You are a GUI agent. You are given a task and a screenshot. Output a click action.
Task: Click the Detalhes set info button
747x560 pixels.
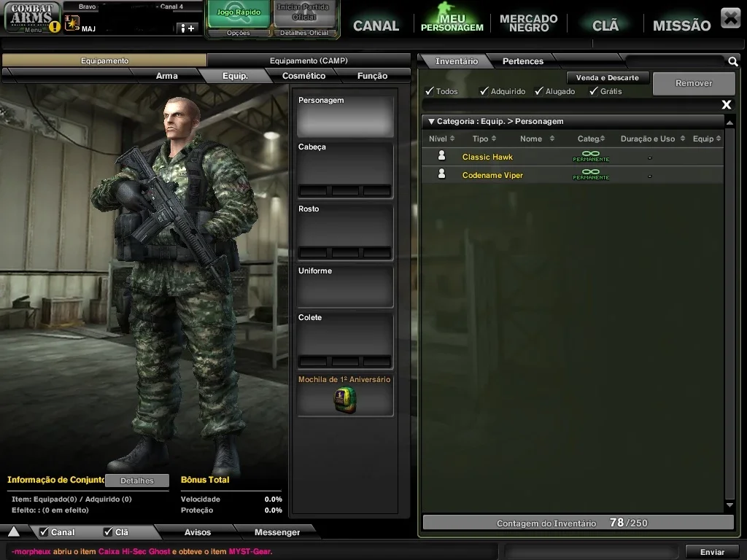(136, 481)
